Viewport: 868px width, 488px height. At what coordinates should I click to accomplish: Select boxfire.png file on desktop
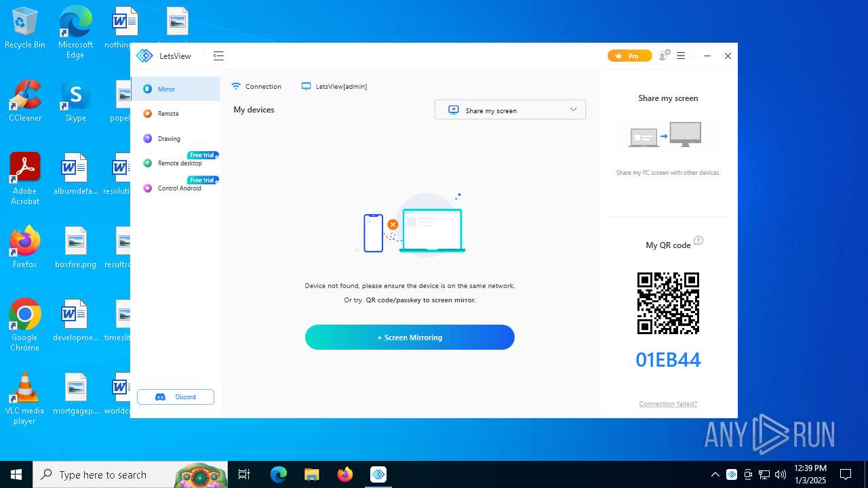pyautogui.click(x=75, y=247)
